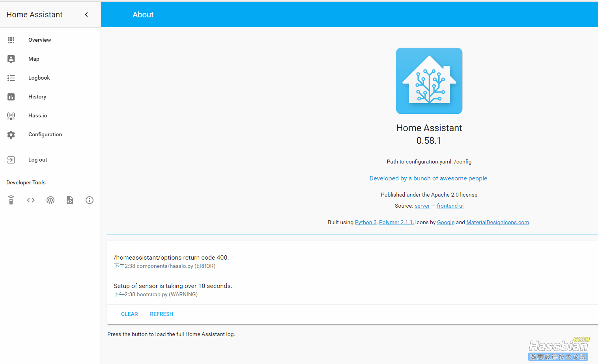
Task: Click the 'Developer Tools' section heading
Action: coord(26,183)
